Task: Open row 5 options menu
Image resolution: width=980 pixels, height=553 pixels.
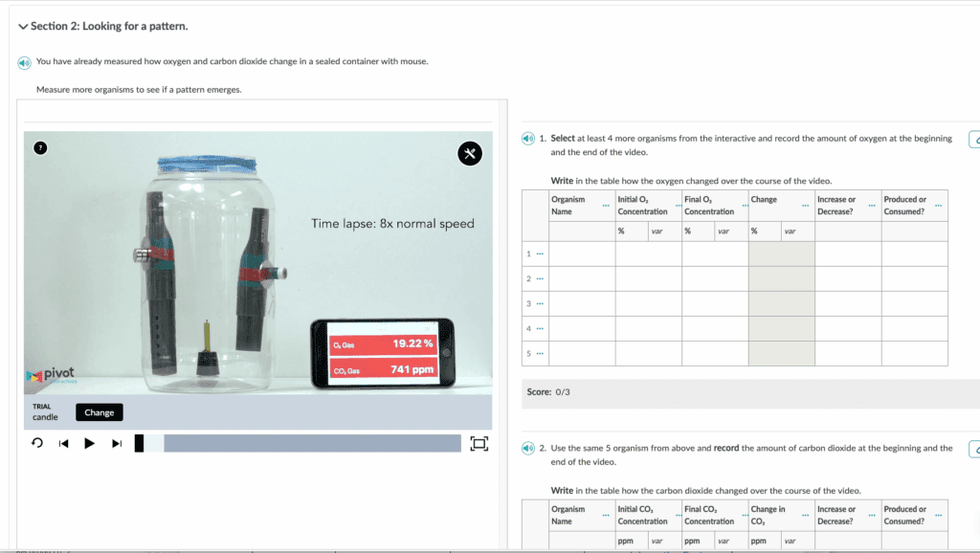Action: point(540,353)
